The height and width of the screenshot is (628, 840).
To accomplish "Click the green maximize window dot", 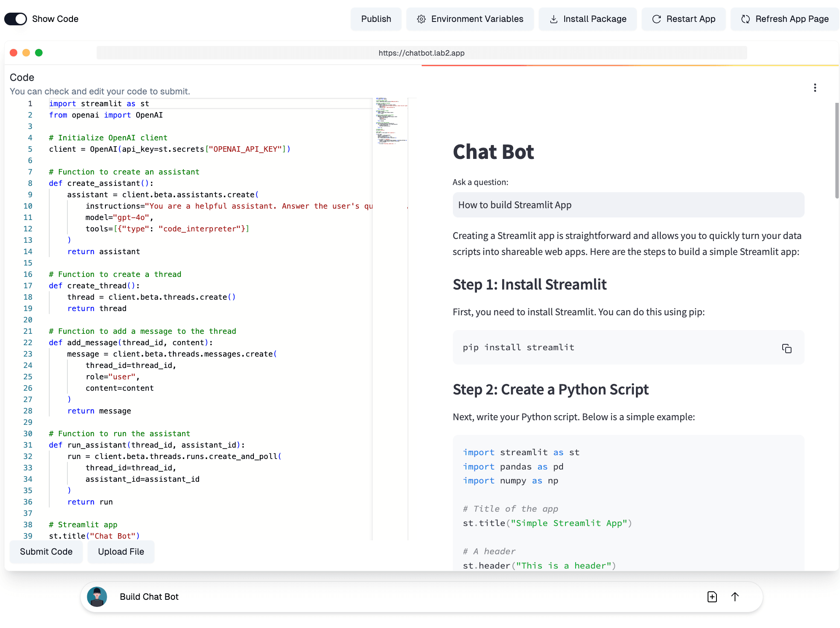I will 39,53.
